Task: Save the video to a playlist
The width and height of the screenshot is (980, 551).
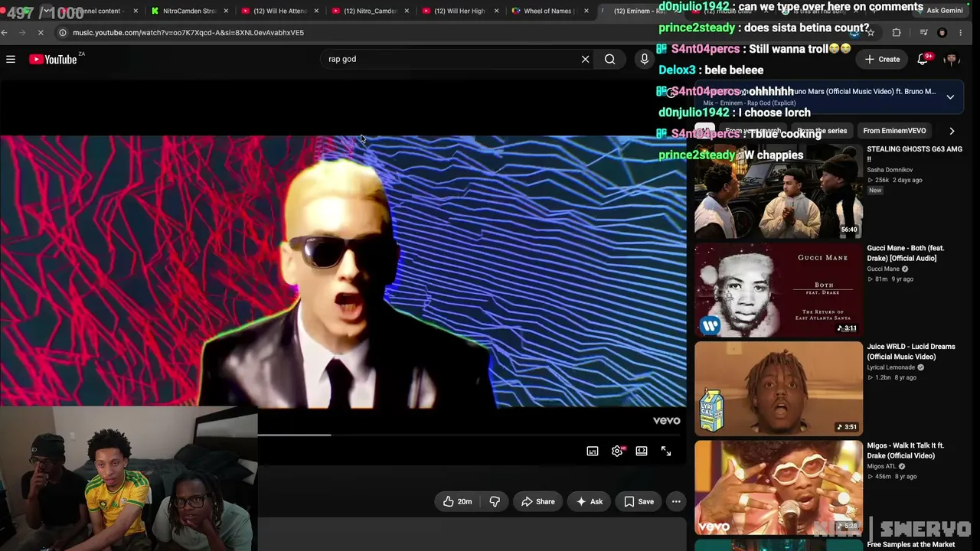Action: point(639,501)
